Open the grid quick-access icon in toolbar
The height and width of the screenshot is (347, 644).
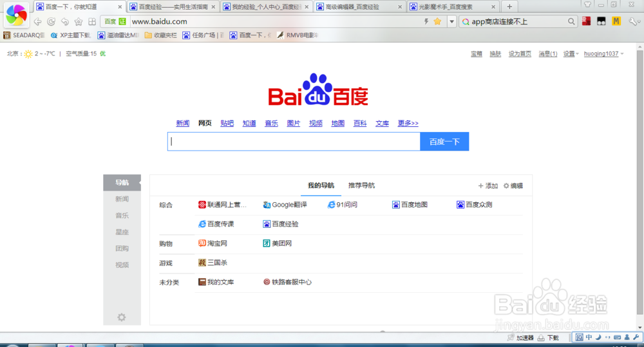(x=92, y=22)
